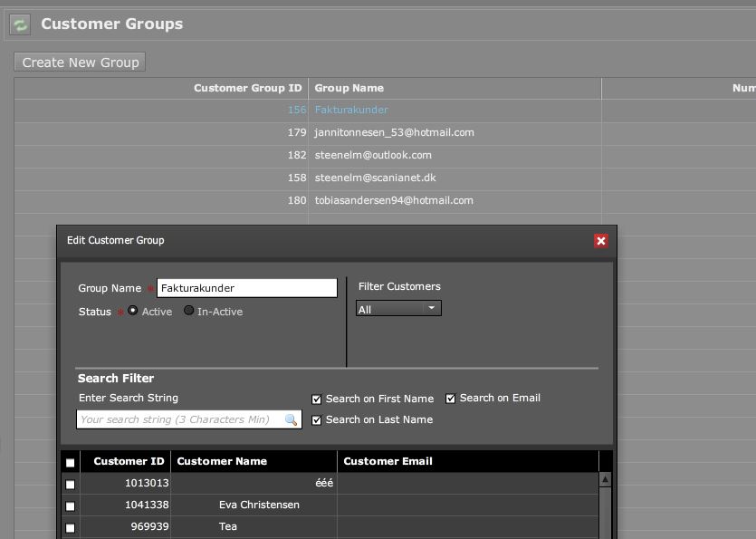
Task: Sort by Customer Email column header
Action: click(x=388, y=461)
